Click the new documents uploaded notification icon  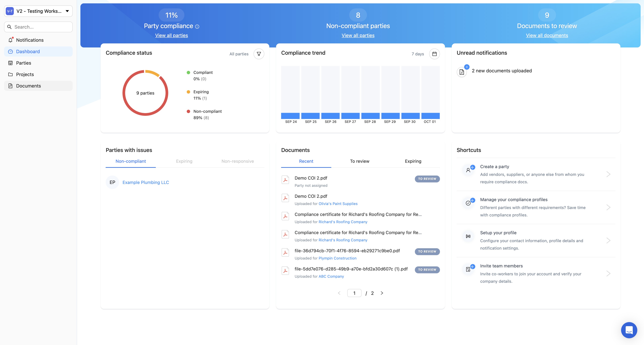click(462, 72)
